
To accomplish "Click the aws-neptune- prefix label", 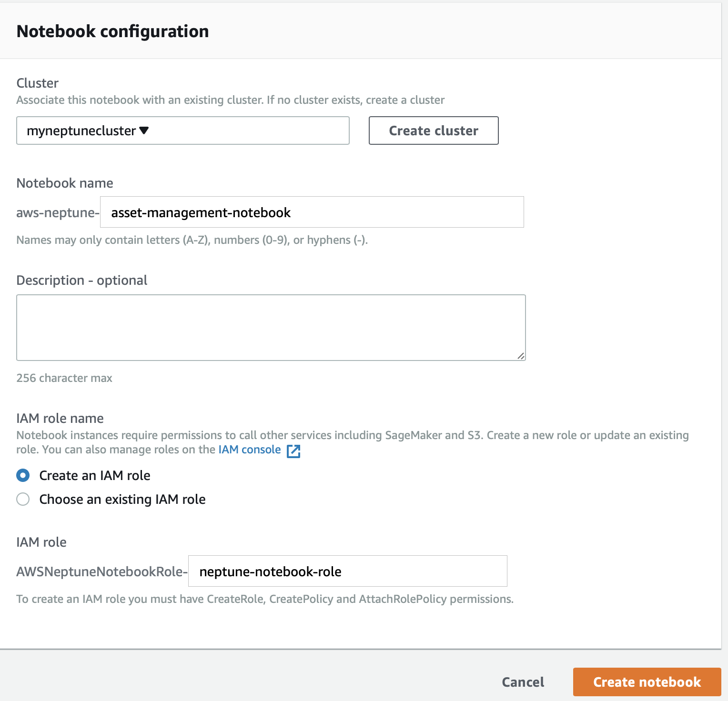I will pyautogui.click(x=58, y=212).
